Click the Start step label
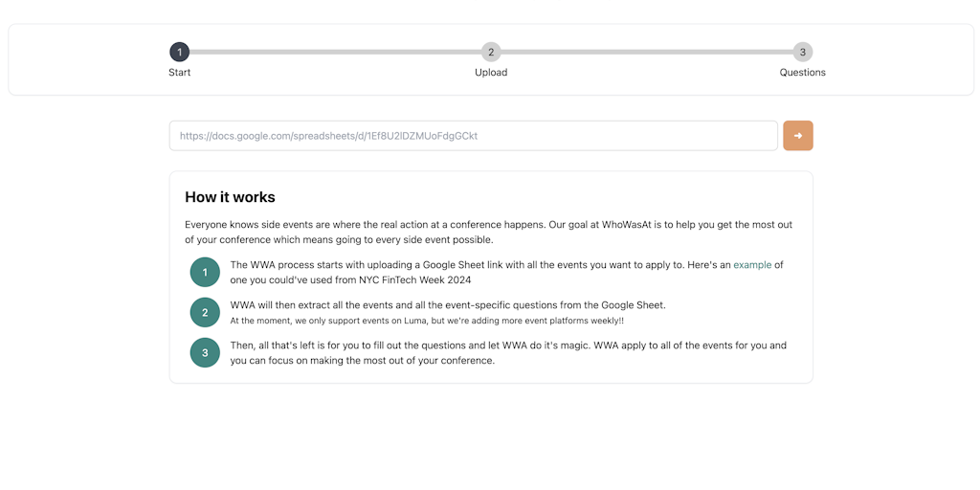Image resolution: width=980 pixels, height=490 pixels. (x=179, y=73)
